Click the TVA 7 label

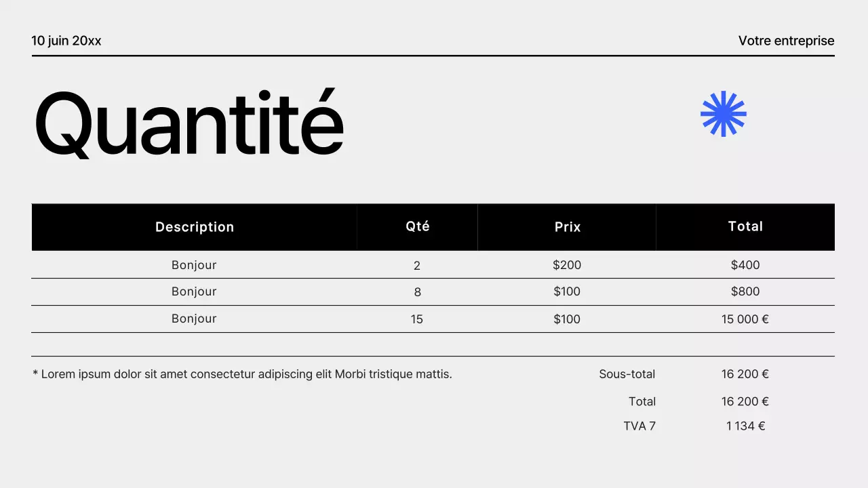(x=639, y=426)
